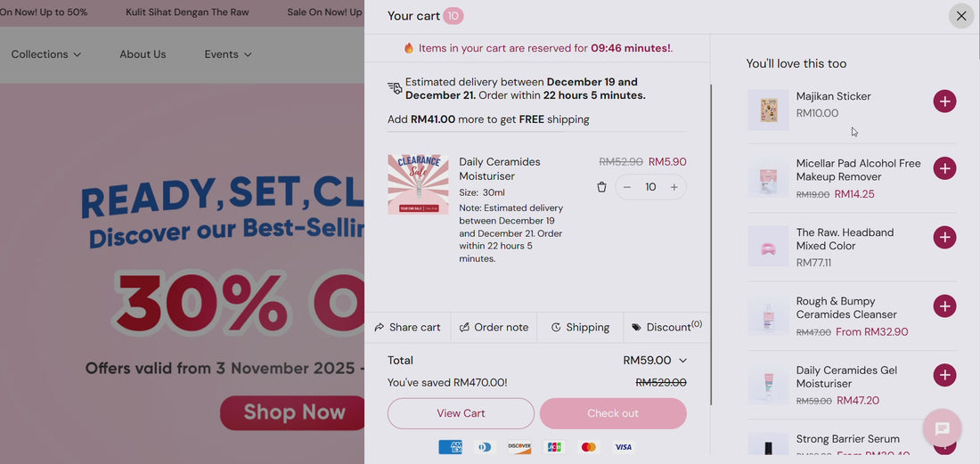Add The Raw. Headband Mixed Color
Viewport: 980px width, 464px height.
[944, 237]
